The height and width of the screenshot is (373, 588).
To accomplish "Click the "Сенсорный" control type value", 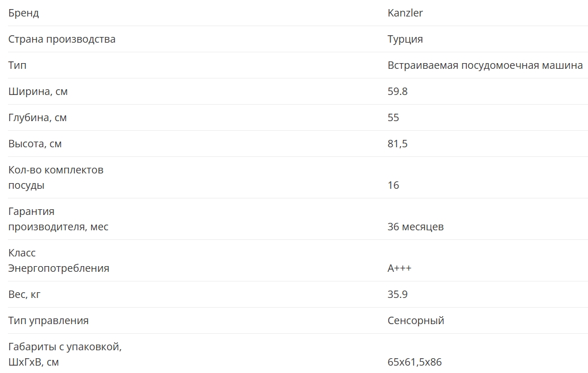I will coord(416,321).
